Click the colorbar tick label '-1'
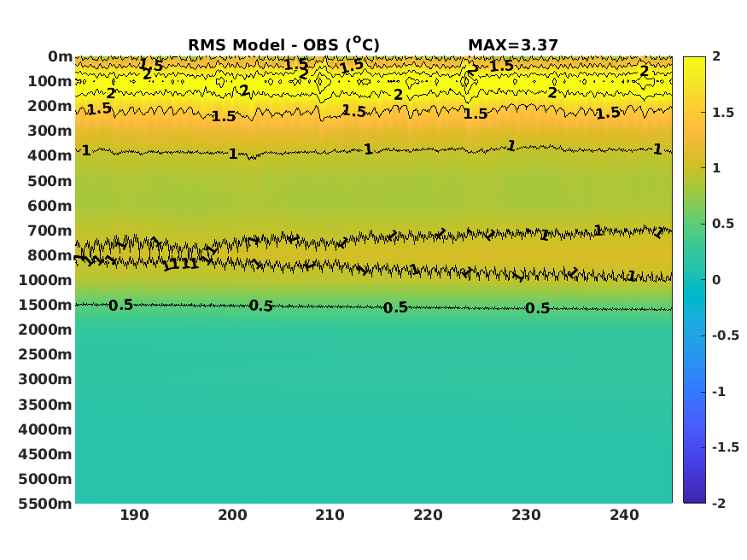 point(719,392)
